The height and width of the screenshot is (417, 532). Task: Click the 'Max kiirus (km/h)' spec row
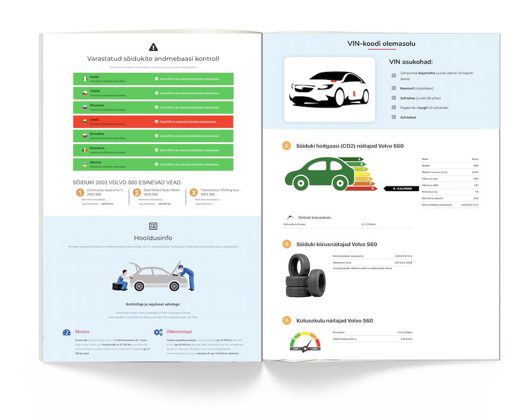click(450, 198)
